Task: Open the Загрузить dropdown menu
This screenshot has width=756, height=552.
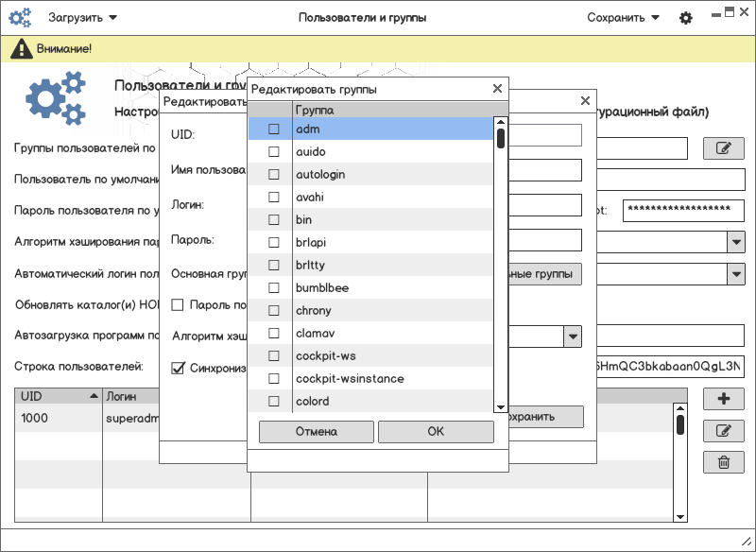Action: pyautogui.click(x=82, y=18)
